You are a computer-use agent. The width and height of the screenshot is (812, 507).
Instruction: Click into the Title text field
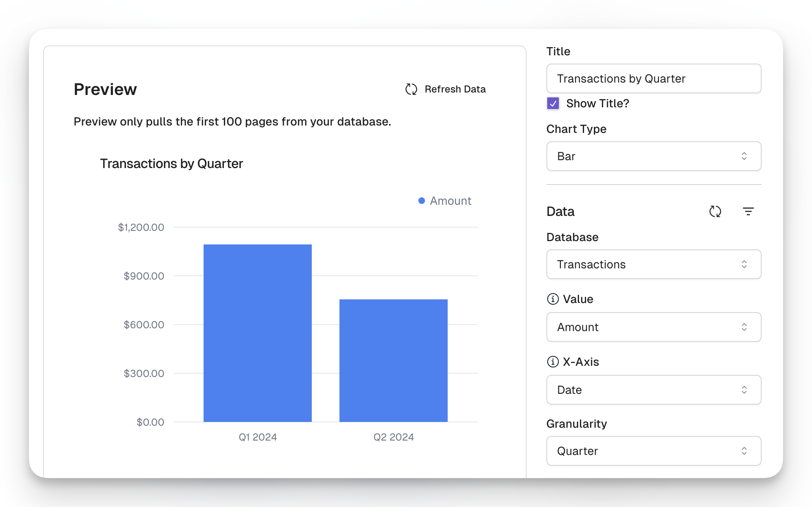653,78
